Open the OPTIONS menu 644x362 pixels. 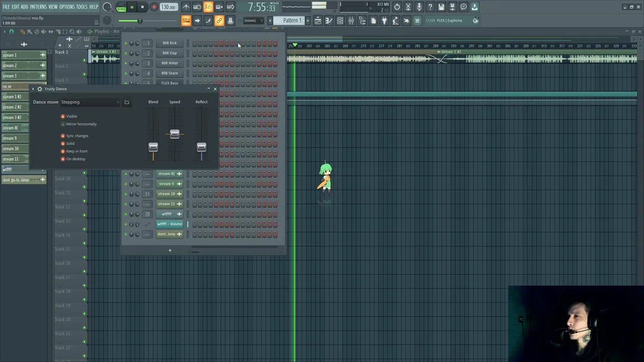pyautogui.click(x=67, y=7)
